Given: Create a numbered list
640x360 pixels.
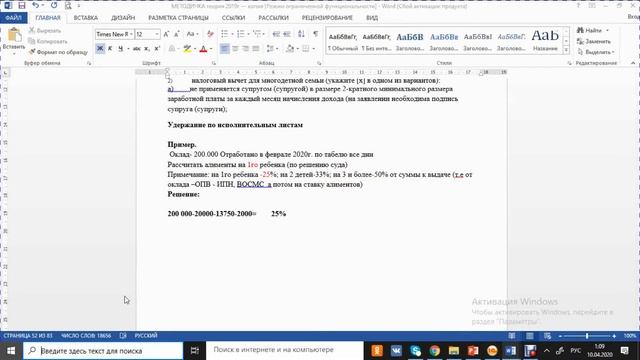Looking at the screenshot, I should pos(240,34).
